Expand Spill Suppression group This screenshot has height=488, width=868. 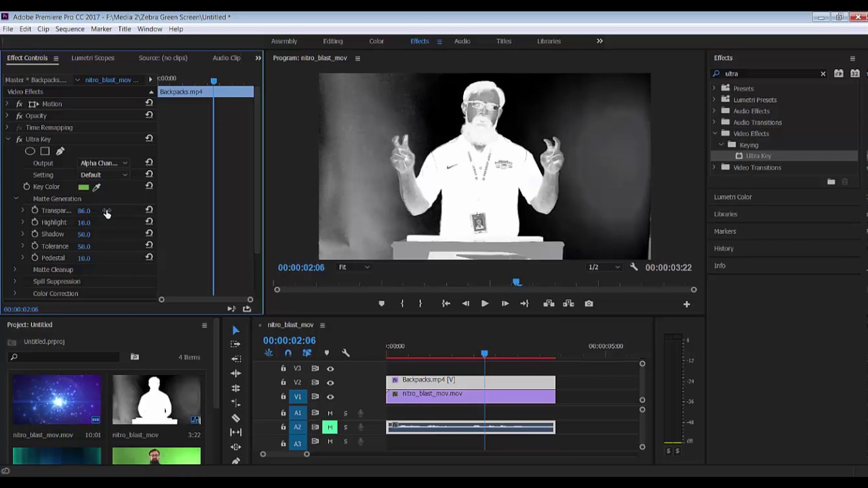click(x=15, y=281)
